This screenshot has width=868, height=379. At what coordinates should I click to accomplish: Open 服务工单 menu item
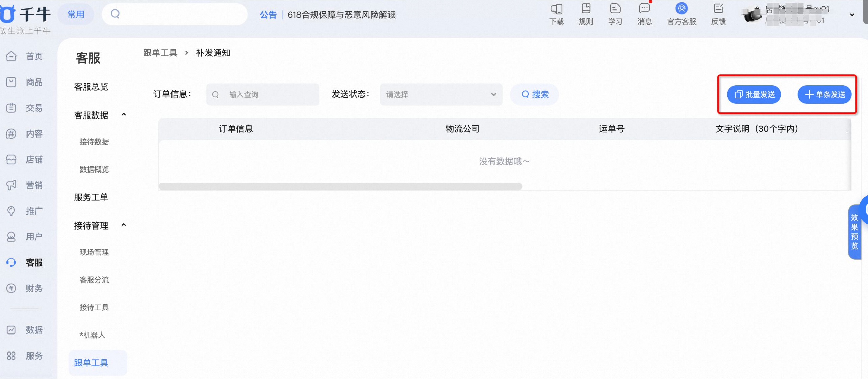click(91, 197)
